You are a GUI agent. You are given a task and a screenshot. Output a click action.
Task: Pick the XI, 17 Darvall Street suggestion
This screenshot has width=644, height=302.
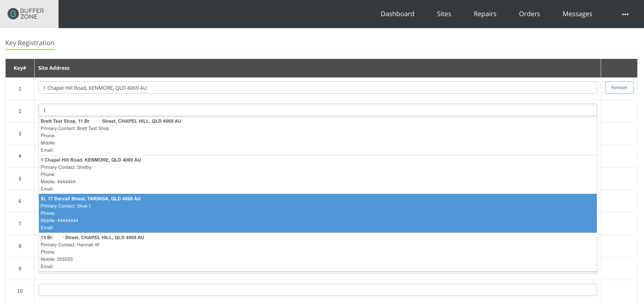pos(317,213)
